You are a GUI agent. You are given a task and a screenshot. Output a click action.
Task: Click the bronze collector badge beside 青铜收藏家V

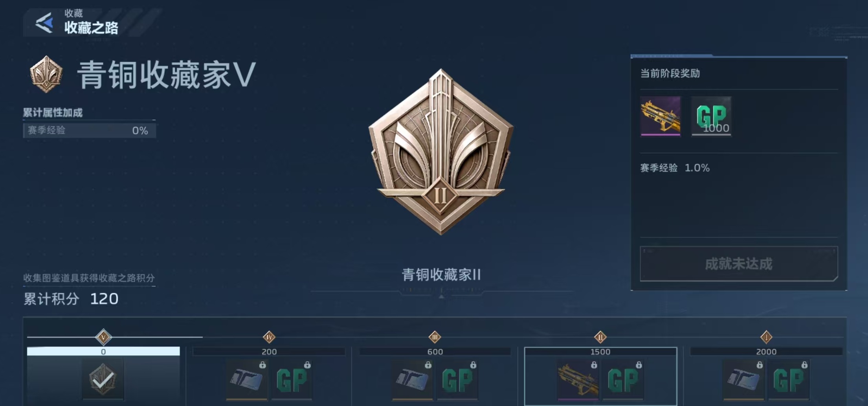[46, 74]
